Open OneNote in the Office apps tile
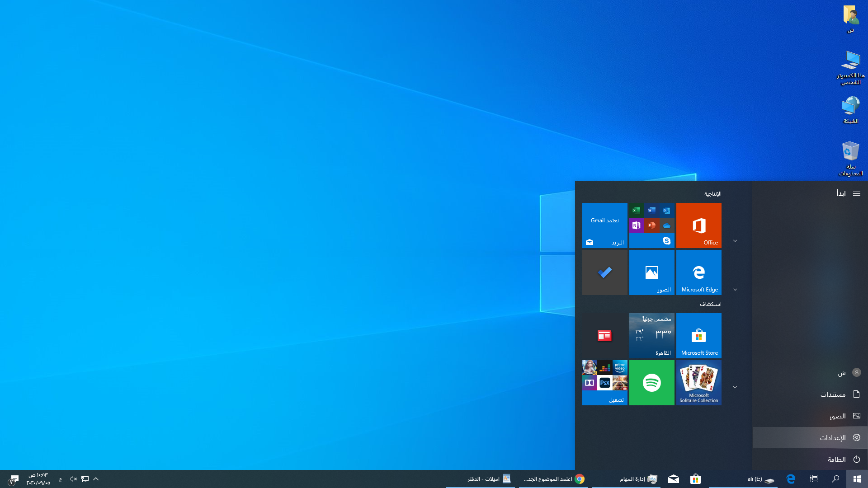 [x=637, y=225]
